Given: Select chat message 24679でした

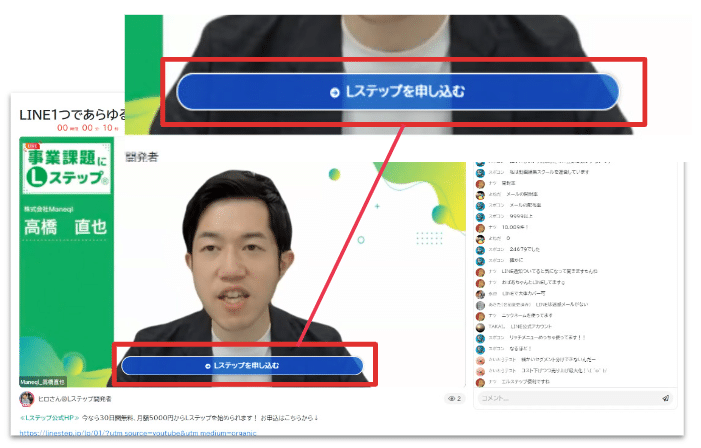Looking at the screenshot, I should tap(524, 249).
